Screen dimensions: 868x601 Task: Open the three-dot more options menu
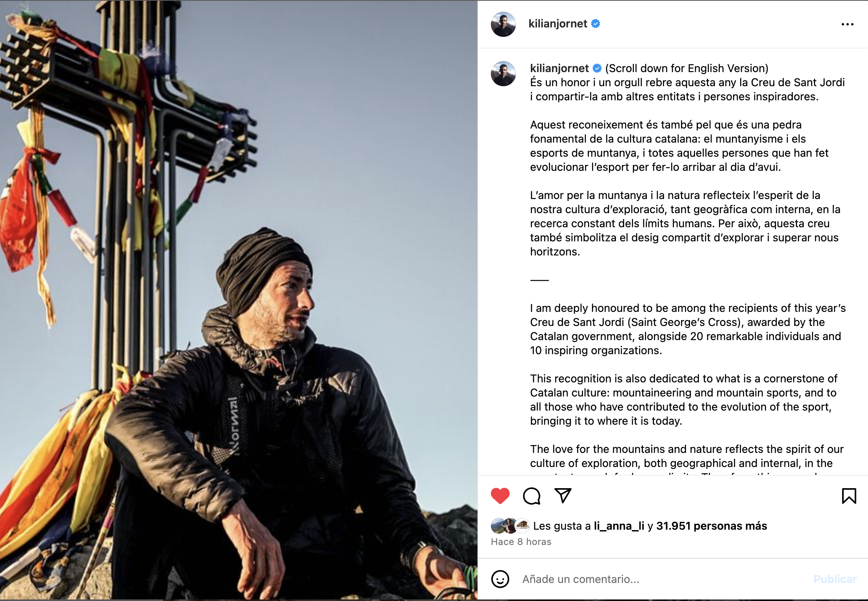coord(847,24)
